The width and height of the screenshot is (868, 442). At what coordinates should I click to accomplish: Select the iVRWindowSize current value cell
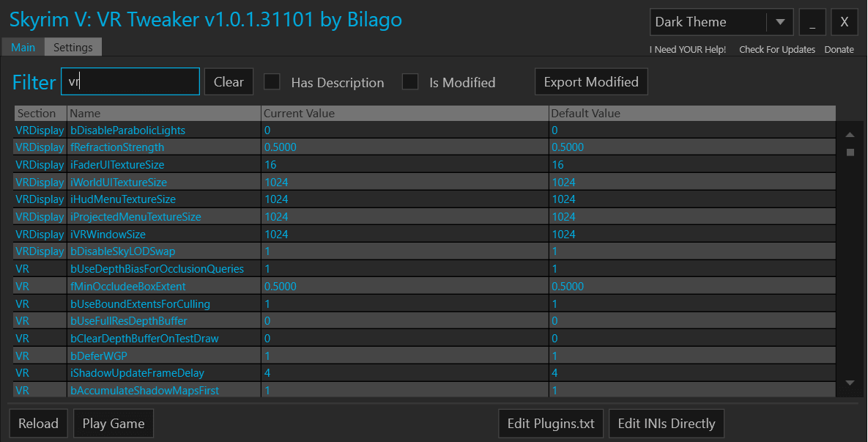tap(404, 235)
